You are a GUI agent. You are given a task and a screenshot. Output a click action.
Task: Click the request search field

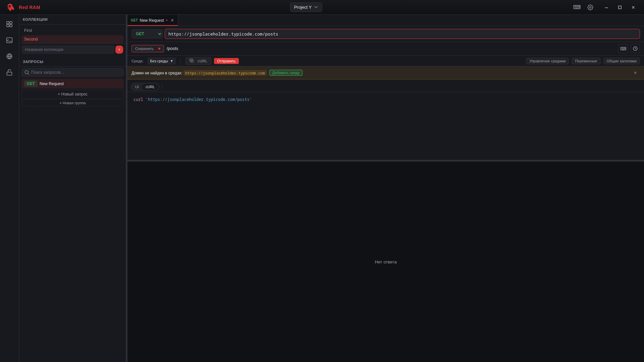coord(72,72)
